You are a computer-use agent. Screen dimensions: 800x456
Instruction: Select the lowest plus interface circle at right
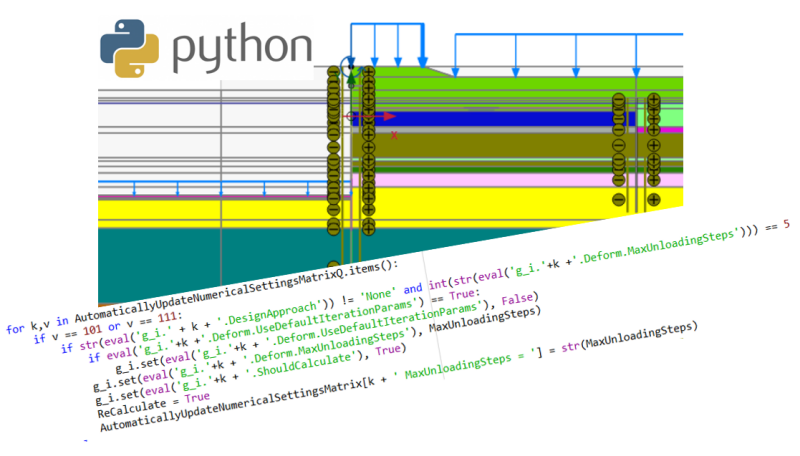[x=654, y=199]
